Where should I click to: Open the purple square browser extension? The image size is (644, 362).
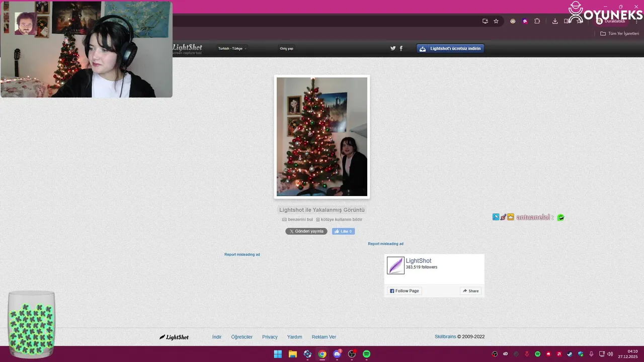525,21
